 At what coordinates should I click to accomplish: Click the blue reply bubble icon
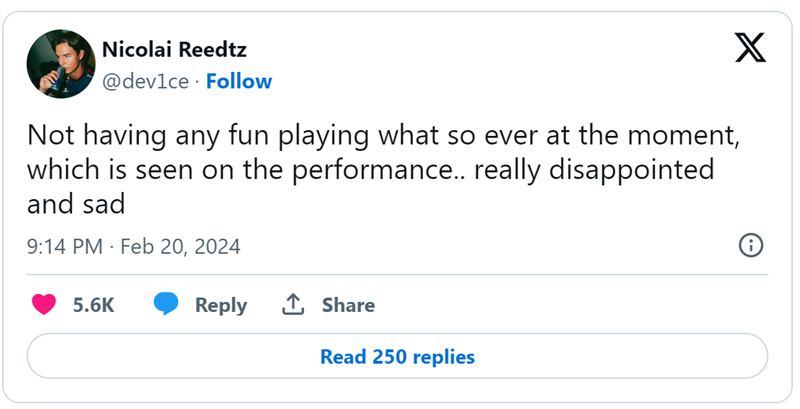click(166, 304)
